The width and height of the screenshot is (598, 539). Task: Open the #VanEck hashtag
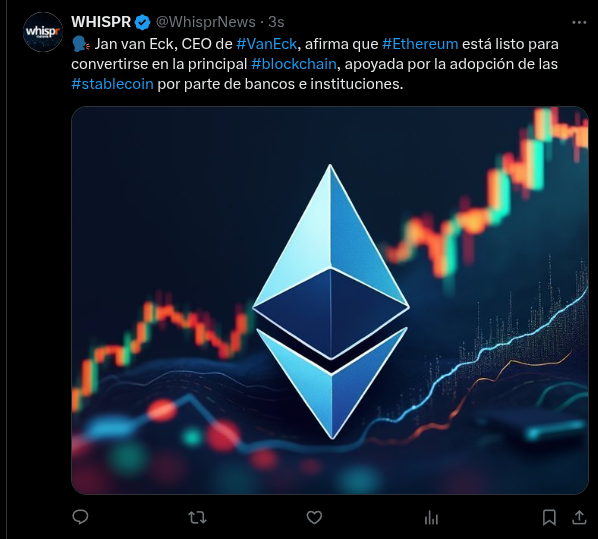[x=267, y=44]
